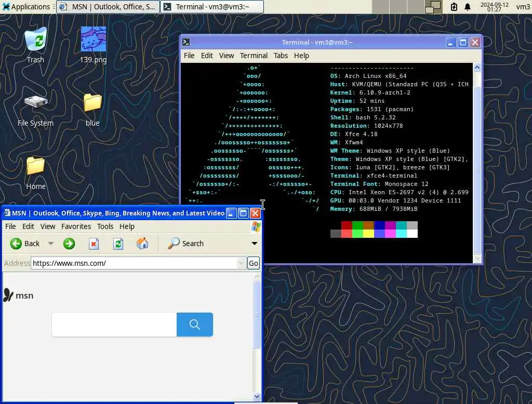Viewport: 532px width, 404px height.
Task: Open the Home folder desktop icon
Action: coord(36,173)
